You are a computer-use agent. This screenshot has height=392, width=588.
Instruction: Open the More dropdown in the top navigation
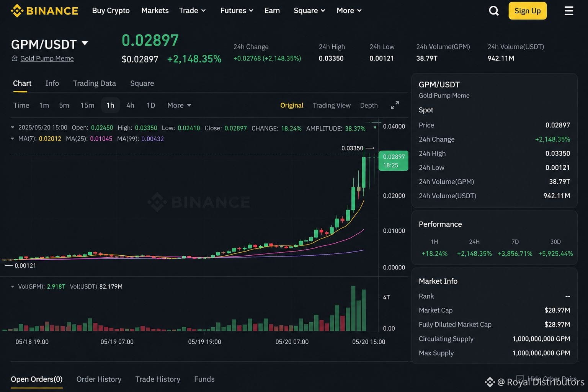(x=349, y=11)
